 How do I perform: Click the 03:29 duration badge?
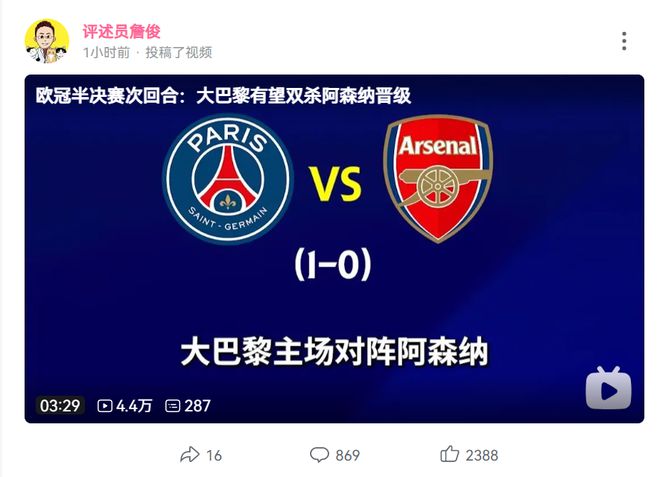point(59,406)
